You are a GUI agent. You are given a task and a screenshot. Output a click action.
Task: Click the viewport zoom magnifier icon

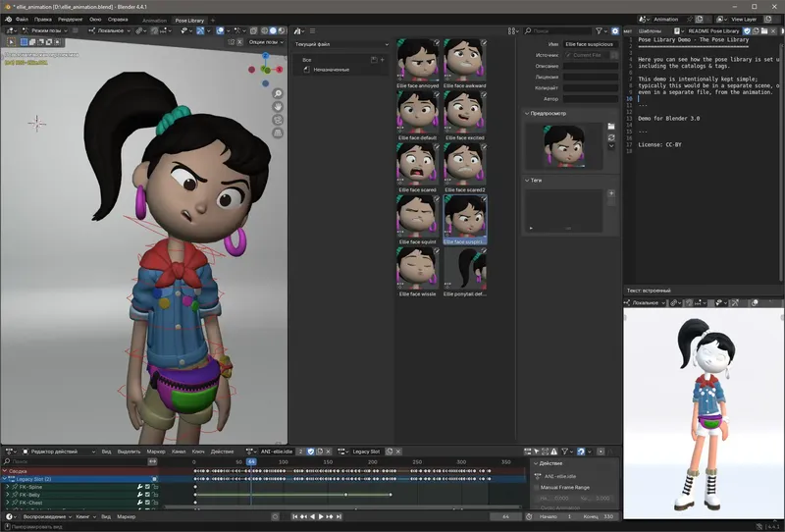278,94
